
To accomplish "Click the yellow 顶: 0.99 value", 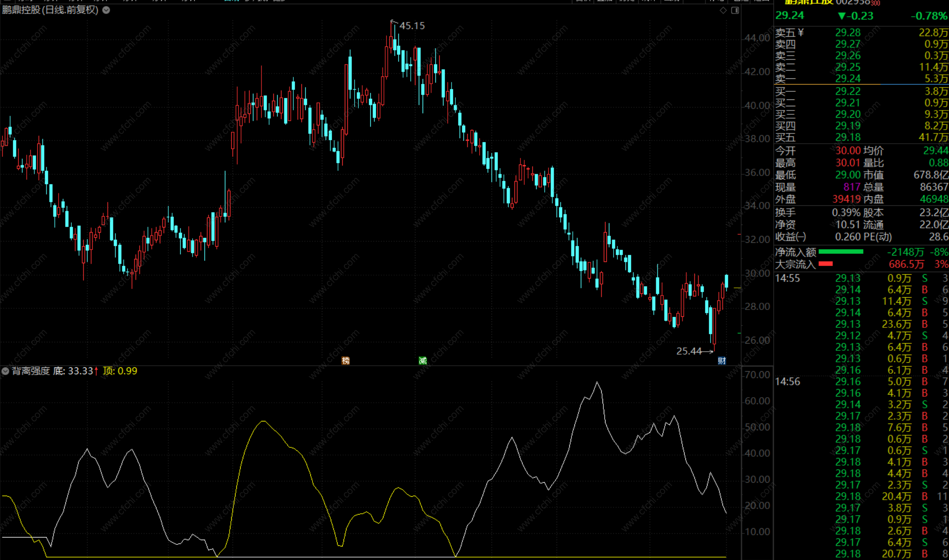I will coord(120,371).
